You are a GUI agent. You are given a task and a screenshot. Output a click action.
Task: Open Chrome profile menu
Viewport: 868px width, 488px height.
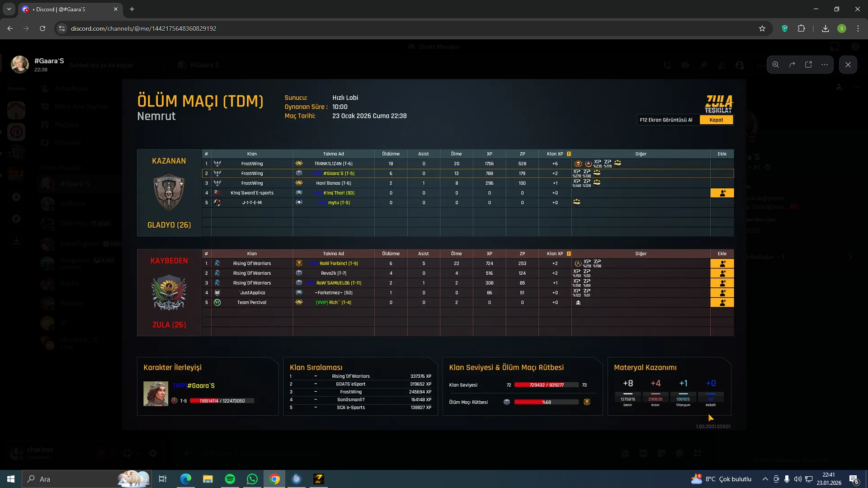pyautogui.click(x=842, y=28)
